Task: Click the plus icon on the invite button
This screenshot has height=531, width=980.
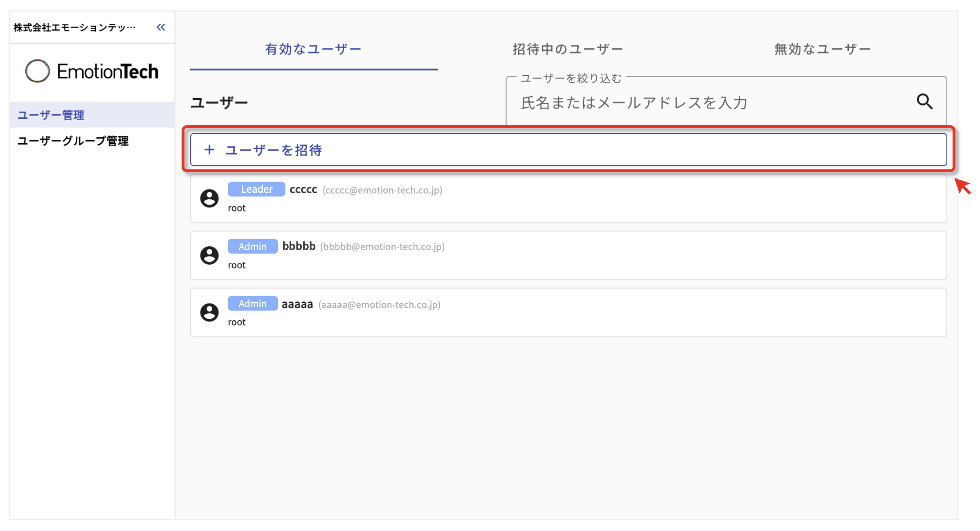Action: (209, 150)
